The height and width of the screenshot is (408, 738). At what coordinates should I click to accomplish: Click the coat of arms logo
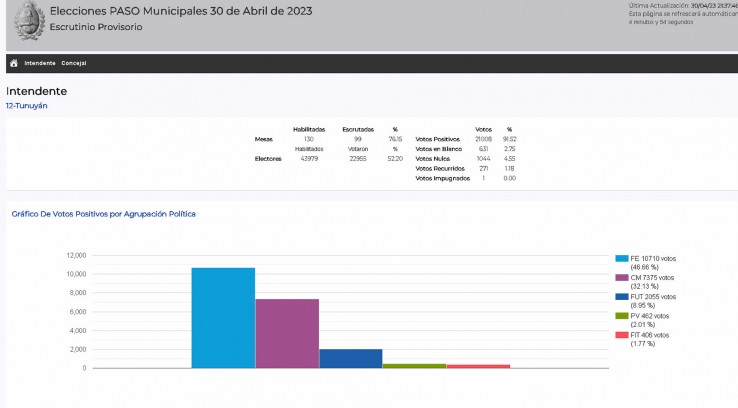pyautogui.click(x=23, y=21)
